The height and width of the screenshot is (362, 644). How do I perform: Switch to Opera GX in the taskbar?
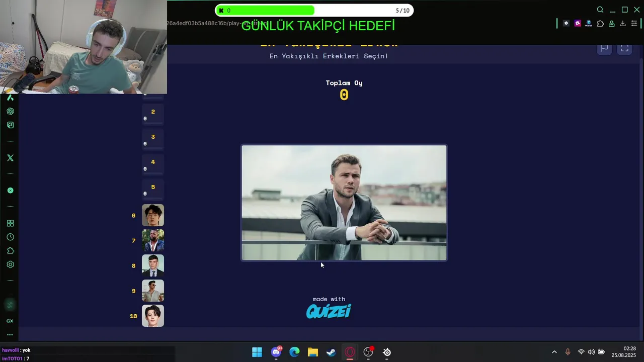pos(350,352)
